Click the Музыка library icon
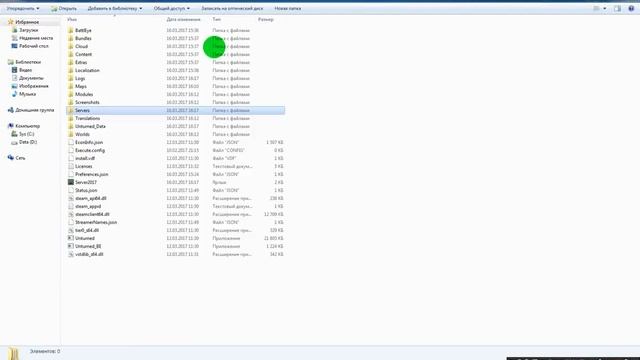The image size is (640, 360). [x=15, y=94]
